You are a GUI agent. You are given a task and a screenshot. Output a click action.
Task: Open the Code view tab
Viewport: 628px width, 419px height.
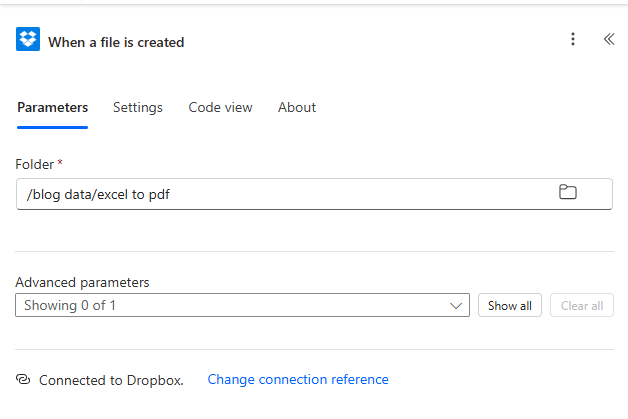point(220,108)
